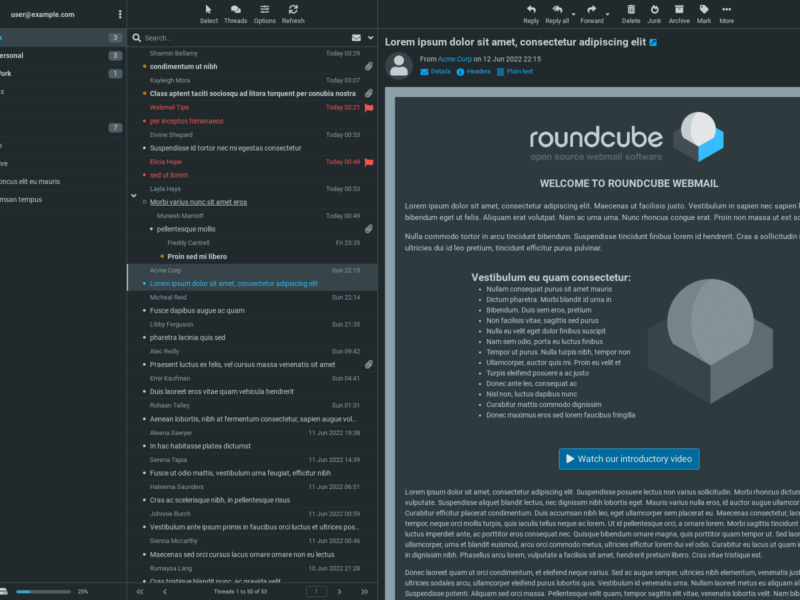Show message Details

pos(435,71)
